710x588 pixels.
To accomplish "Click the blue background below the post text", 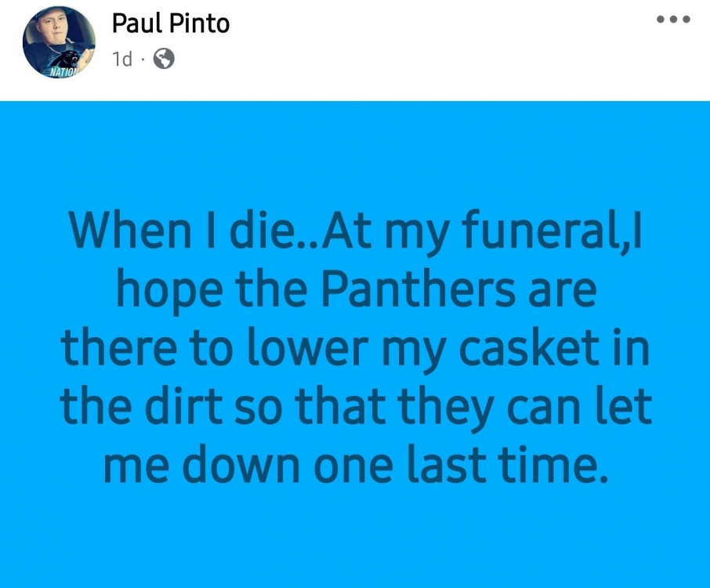I will (355, 541).
